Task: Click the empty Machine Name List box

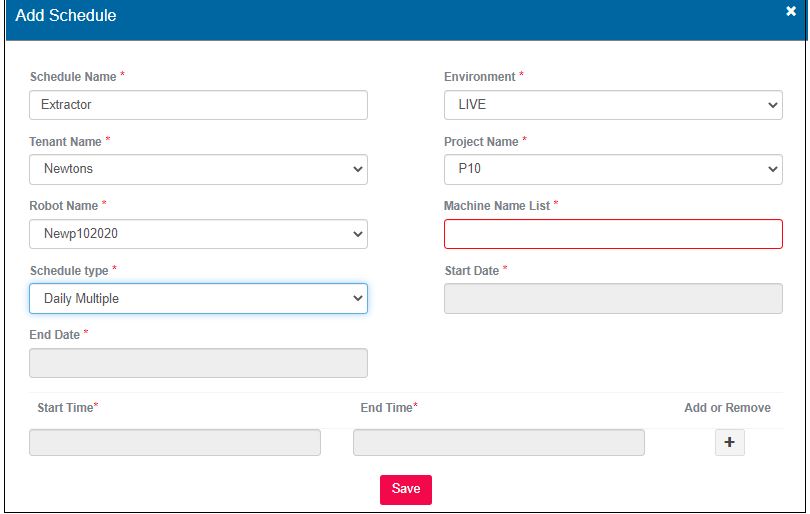Action: tap(613, 234)
